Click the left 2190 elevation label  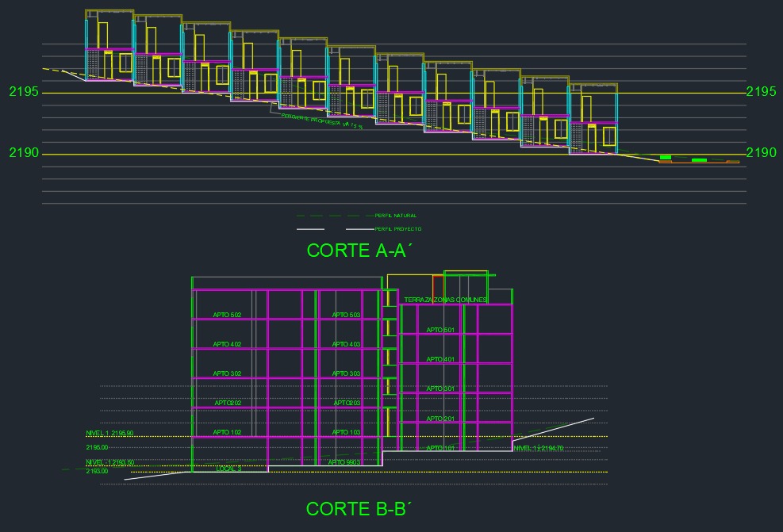pos(24,153)
